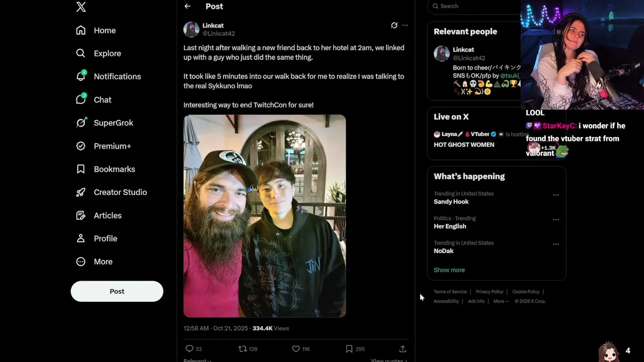Open Creator Studio rocket item
The height and width of the screenshot is (362, 644).
coord(120,192)
